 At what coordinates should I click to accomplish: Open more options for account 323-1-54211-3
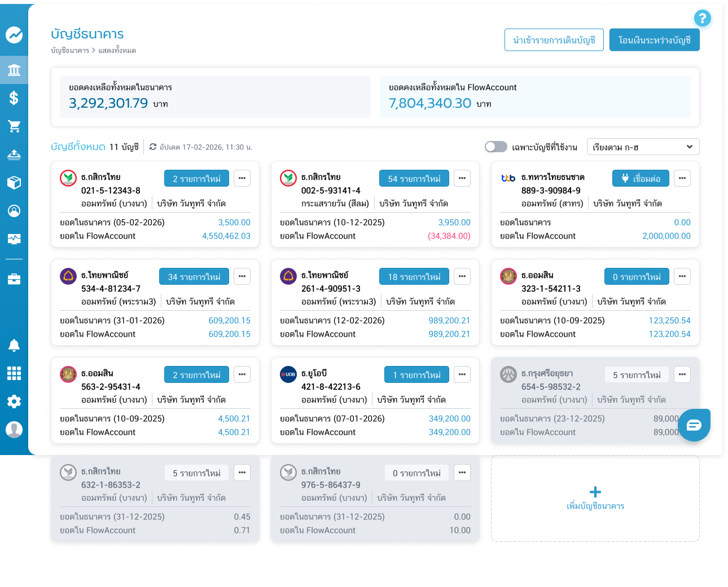click(682, 276)
